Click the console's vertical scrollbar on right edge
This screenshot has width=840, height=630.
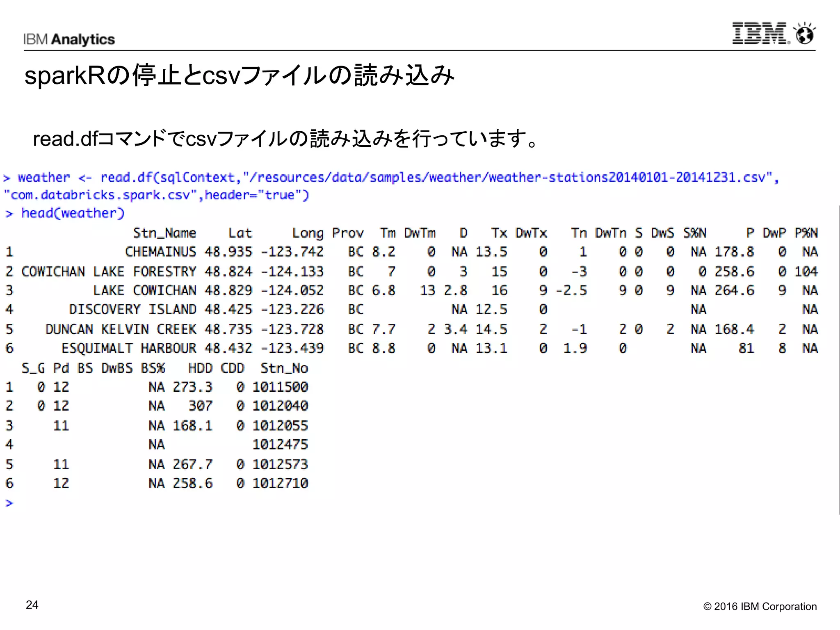[x=839, y=359]
